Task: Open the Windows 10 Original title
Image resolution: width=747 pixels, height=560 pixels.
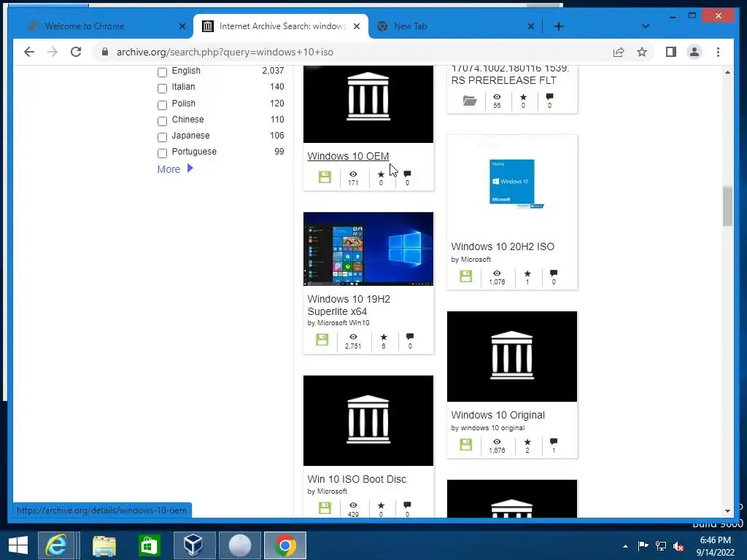Action: [x=498, y=415]
